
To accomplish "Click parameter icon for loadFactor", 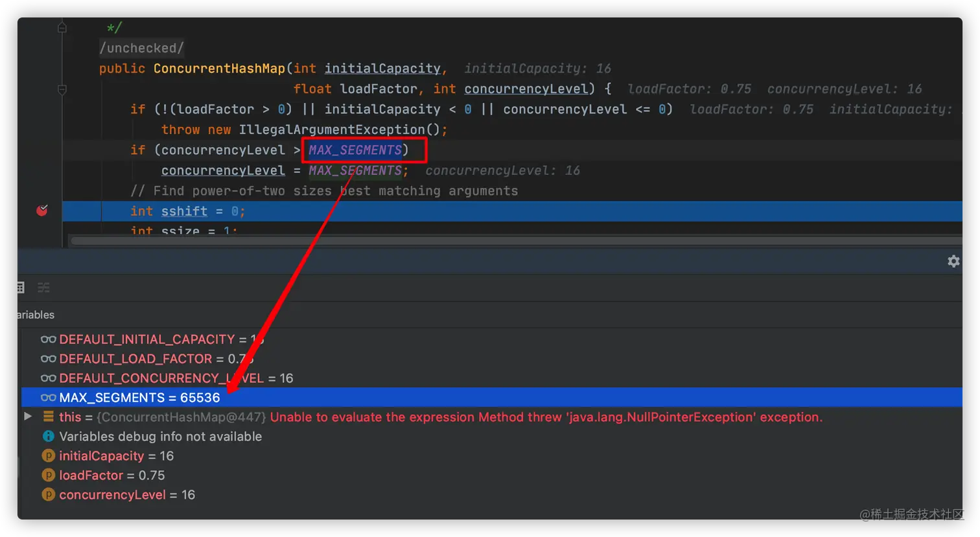I will (x=49, y=475).
